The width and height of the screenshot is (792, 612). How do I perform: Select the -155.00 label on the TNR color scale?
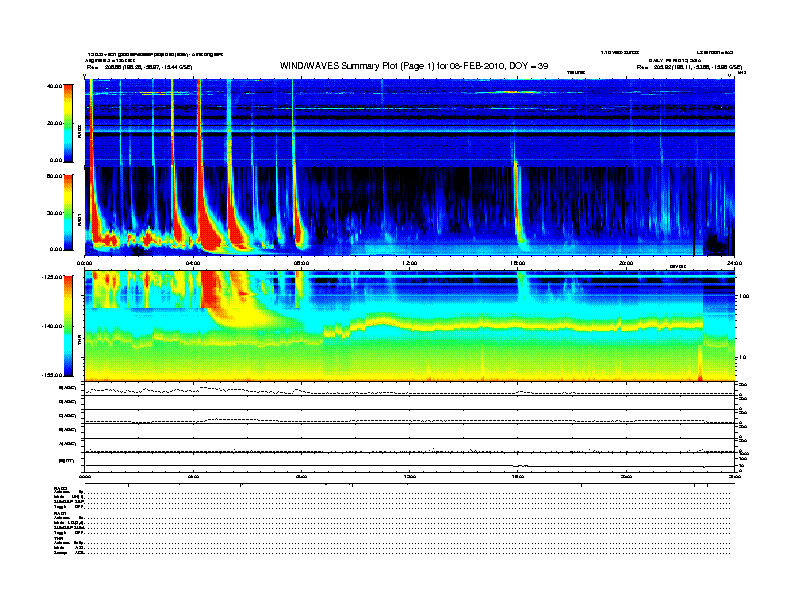[x=52, y=375]
